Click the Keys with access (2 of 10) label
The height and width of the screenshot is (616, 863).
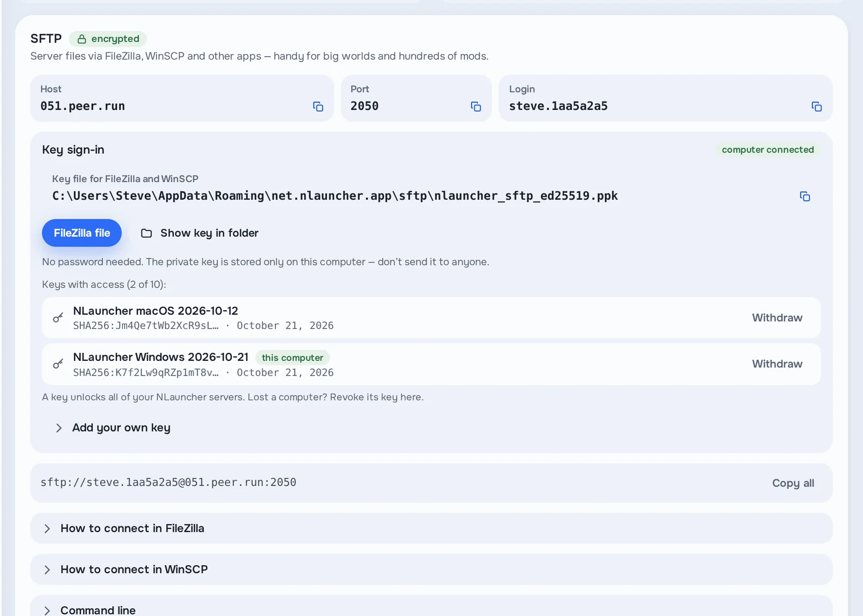point(104,284)
